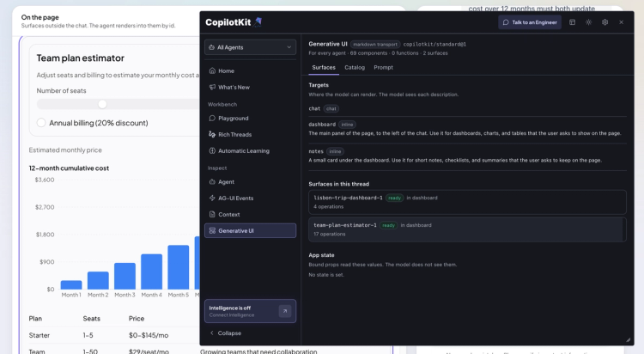Click the notes target name

[316, 151]
